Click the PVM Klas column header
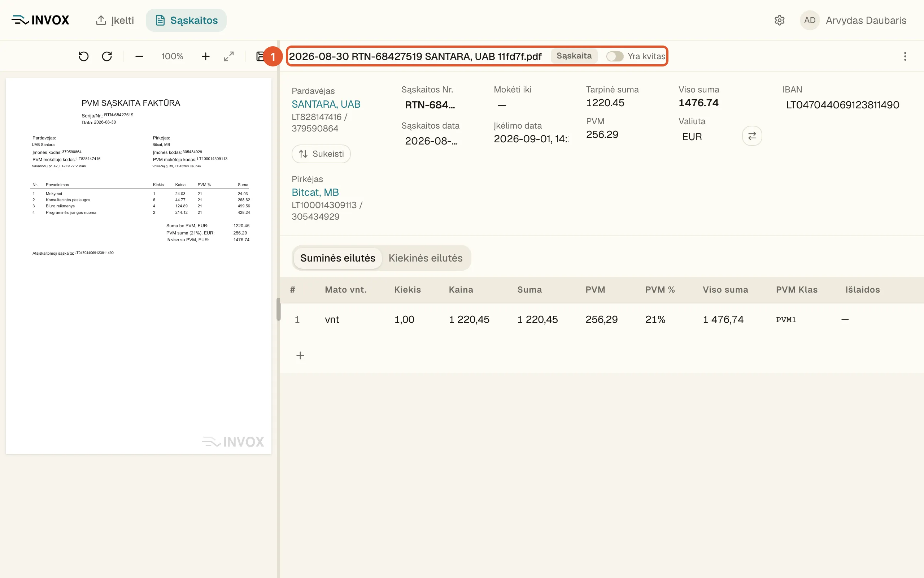Viewport: 924px width, 578px height. coord(797,290)
